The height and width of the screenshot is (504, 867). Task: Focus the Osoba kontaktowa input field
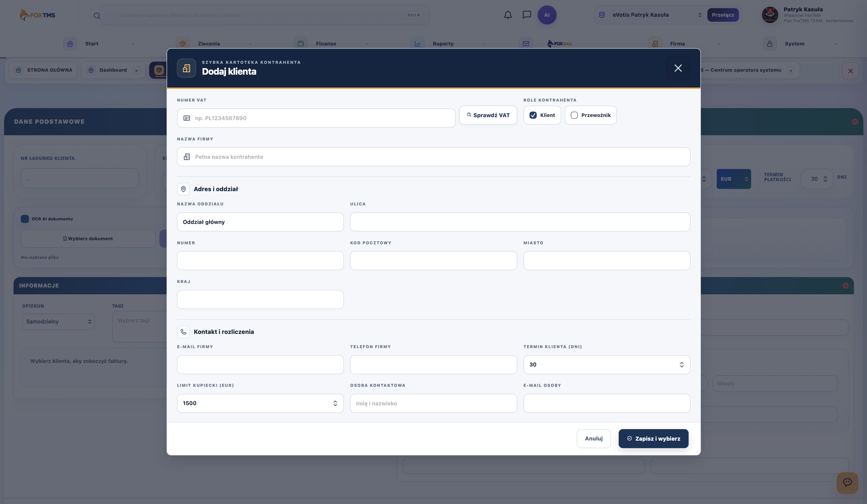433,403
